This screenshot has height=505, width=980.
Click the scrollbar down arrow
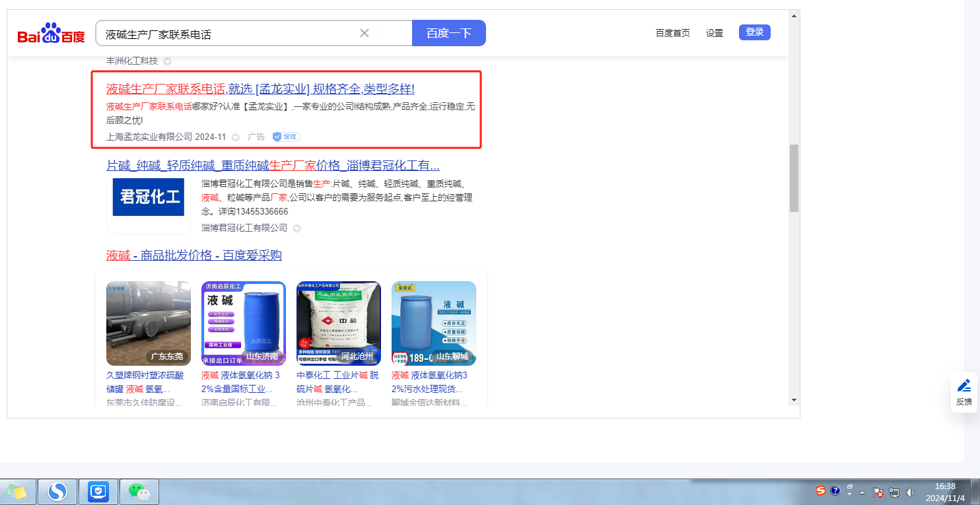794,400
